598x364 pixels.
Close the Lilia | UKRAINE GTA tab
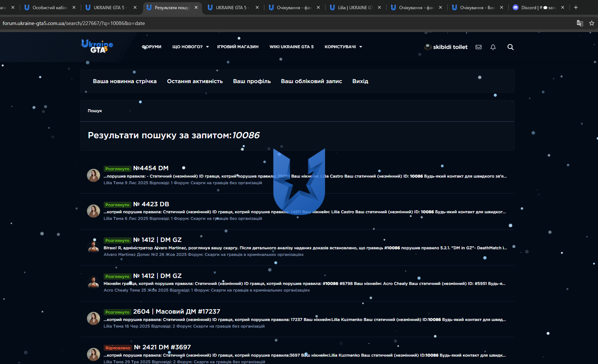coord(379,7)
